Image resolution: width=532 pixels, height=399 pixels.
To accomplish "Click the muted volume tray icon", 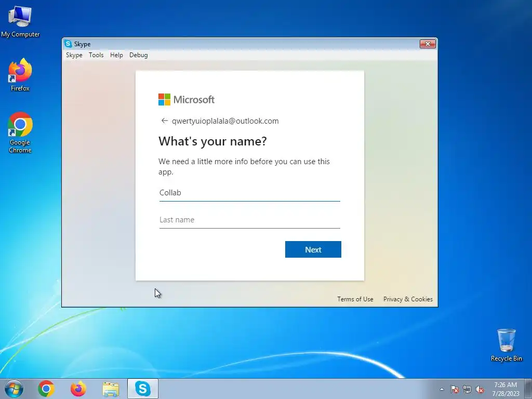I will [x=480, y=389].
